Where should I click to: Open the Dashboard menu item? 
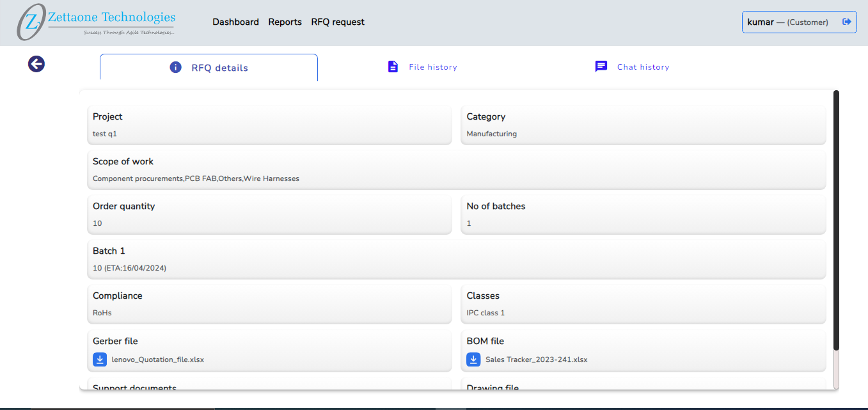coord(235,22)
